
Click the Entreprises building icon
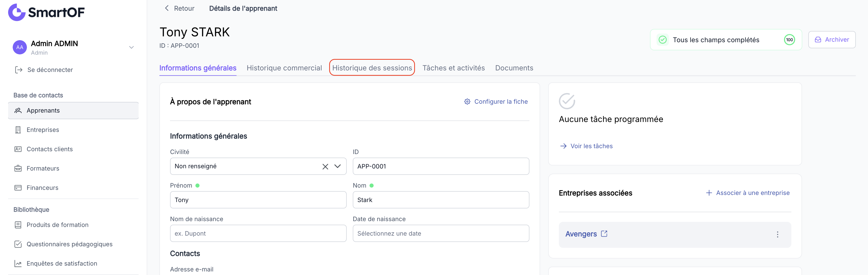pos(18,130)
